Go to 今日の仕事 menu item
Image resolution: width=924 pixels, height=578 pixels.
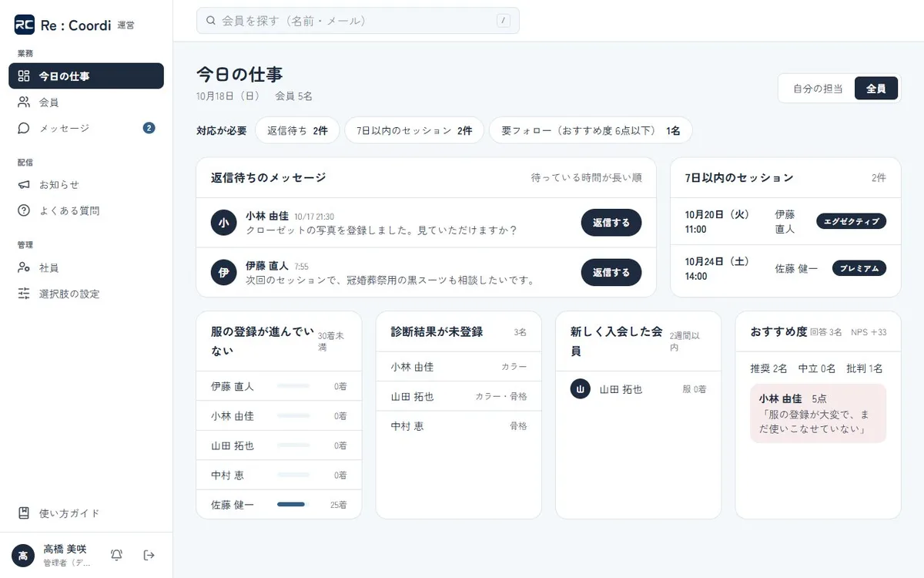[x=86, y=76]
